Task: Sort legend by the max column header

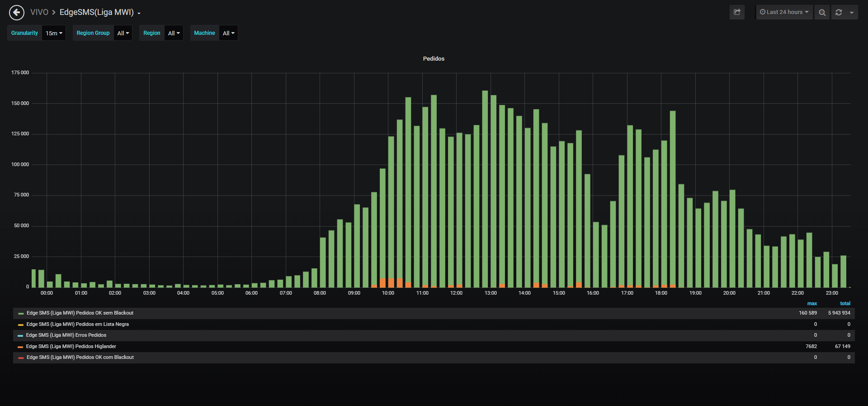Action: pos(812,304)
